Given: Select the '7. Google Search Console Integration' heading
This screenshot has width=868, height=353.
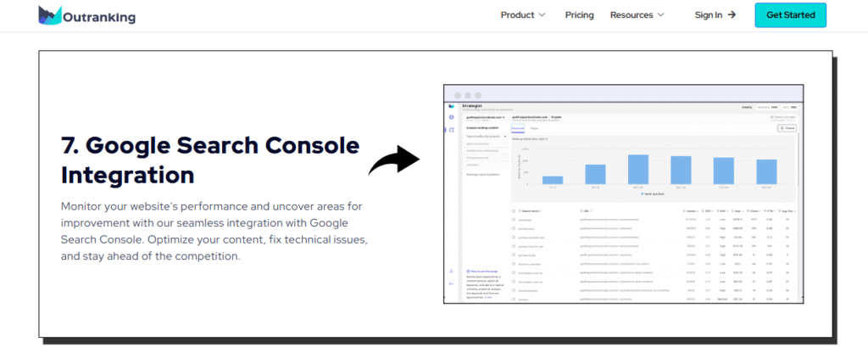Looking at the screenshot, I should (x=210, y=160).
